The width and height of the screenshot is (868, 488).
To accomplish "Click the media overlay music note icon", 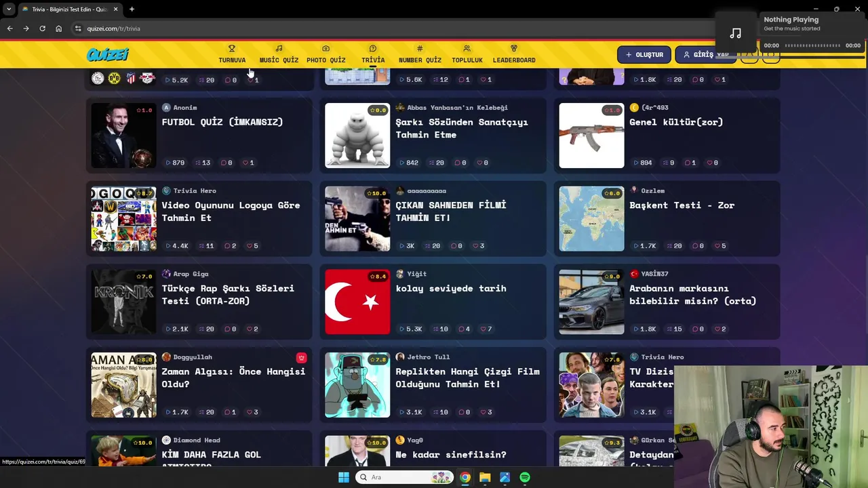I will (x=736, y=33).
